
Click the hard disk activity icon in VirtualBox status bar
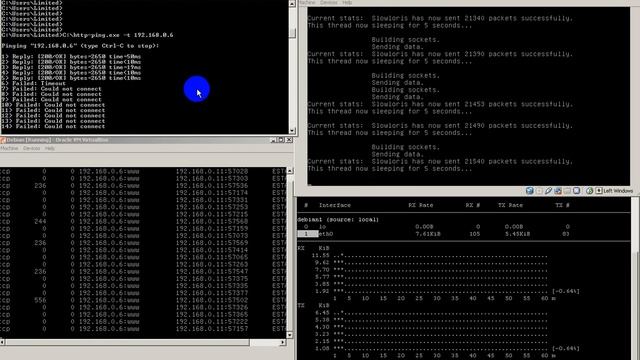529,191
